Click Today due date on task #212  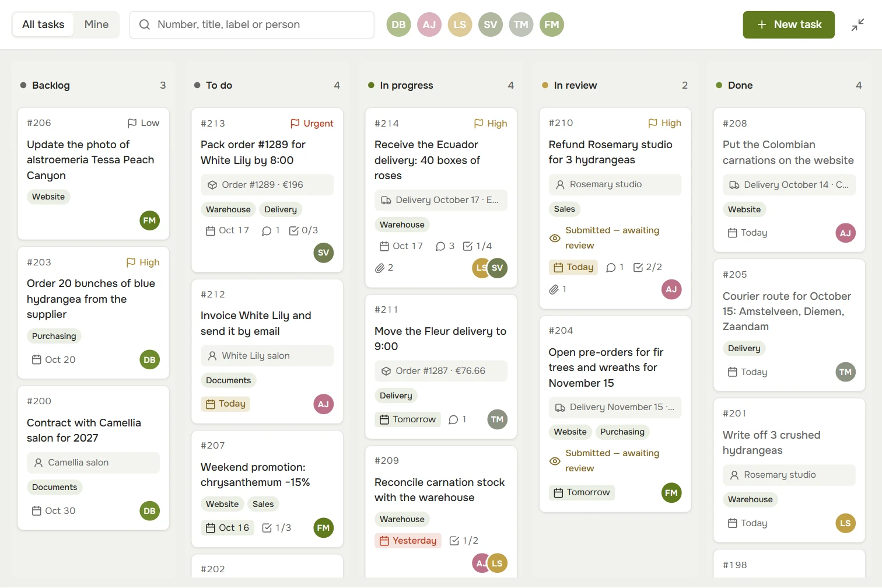[x=225, y=404]
